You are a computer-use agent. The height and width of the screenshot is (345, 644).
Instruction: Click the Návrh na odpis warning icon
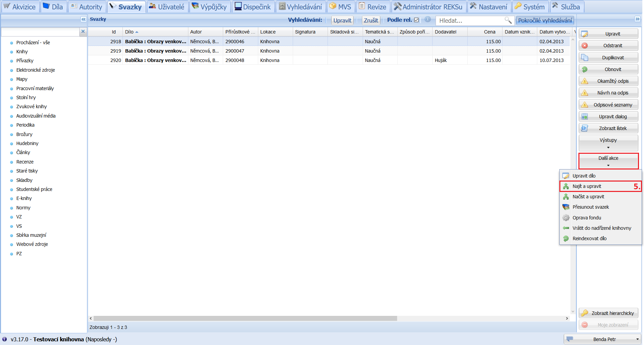tap(585, 93)
